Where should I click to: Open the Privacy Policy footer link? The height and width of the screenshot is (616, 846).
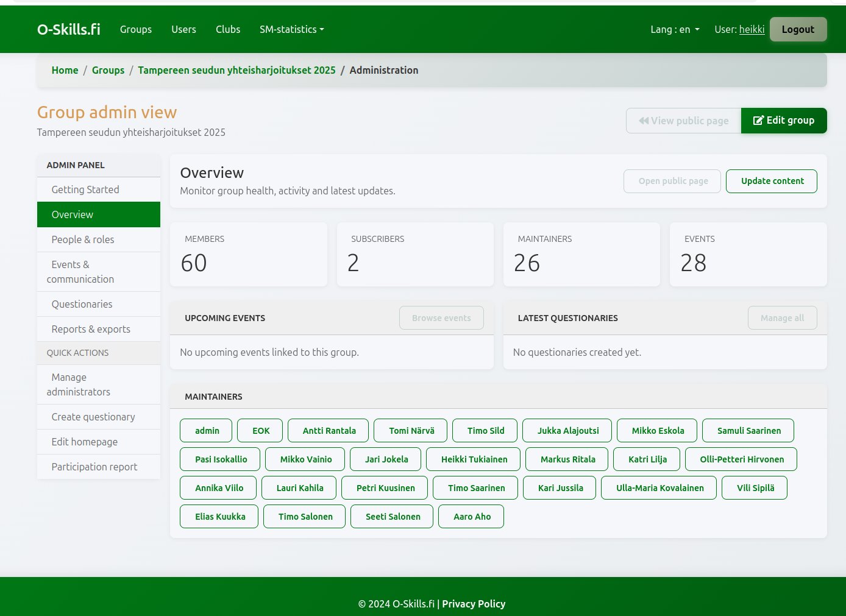coord(474,604)
